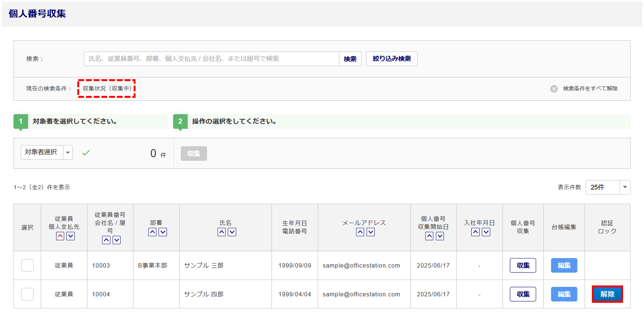Open the 表示件数 25件 dropdown
644x316 pixels.
(x=608, y=187)
